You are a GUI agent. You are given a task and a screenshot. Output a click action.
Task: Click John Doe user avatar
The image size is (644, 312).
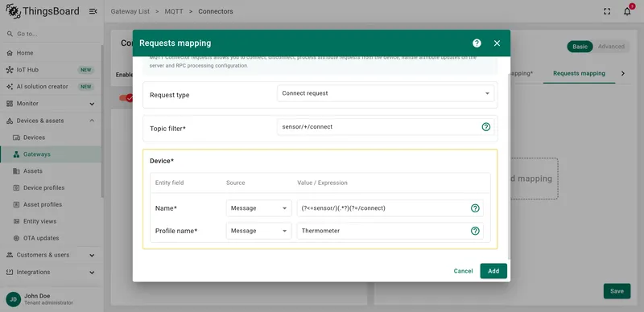(13, 299)
